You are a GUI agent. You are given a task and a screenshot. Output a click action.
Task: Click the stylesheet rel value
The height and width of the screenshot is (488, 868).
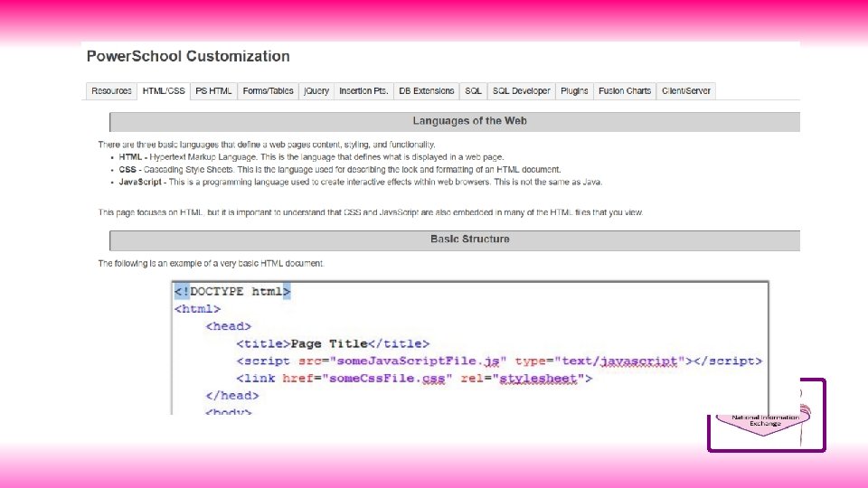pos(538,379)
